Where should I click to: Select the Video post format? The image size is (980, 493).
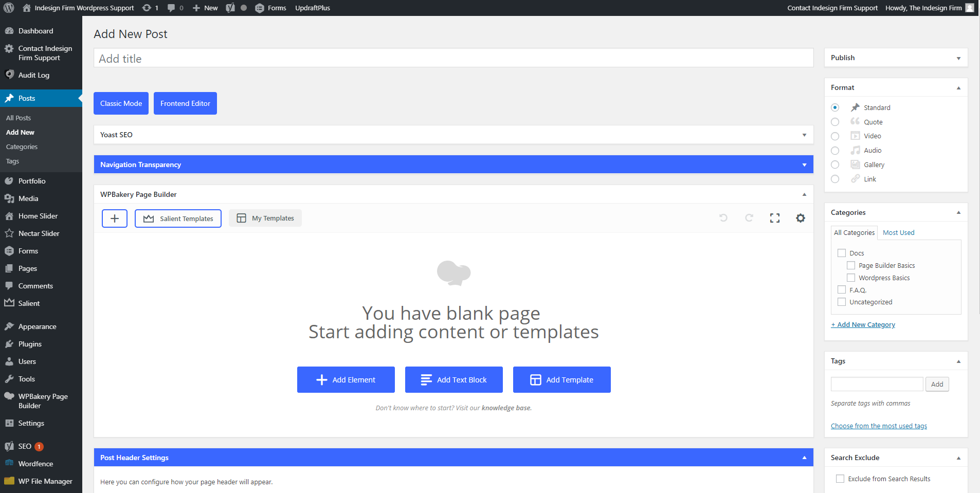(835, 136)
